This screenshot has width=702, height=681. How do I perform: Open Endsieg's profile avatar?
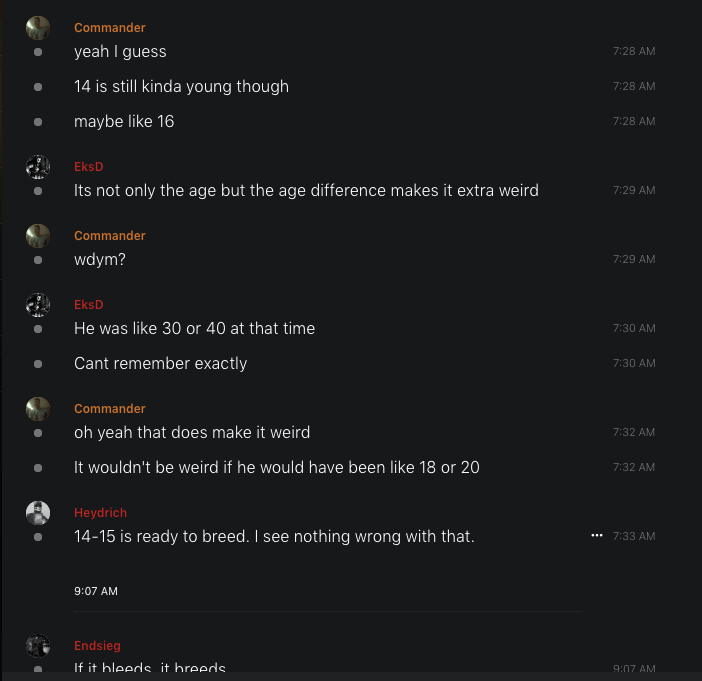[x=38, y=646]
